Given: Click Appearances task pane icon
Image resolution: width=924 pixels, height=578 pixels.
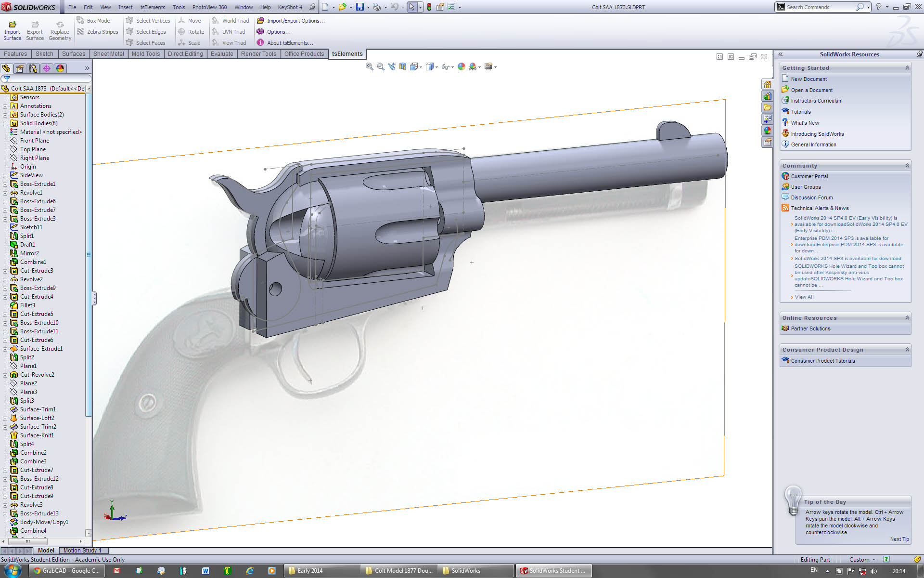Looking at the screenshot, I should [768, 131].
